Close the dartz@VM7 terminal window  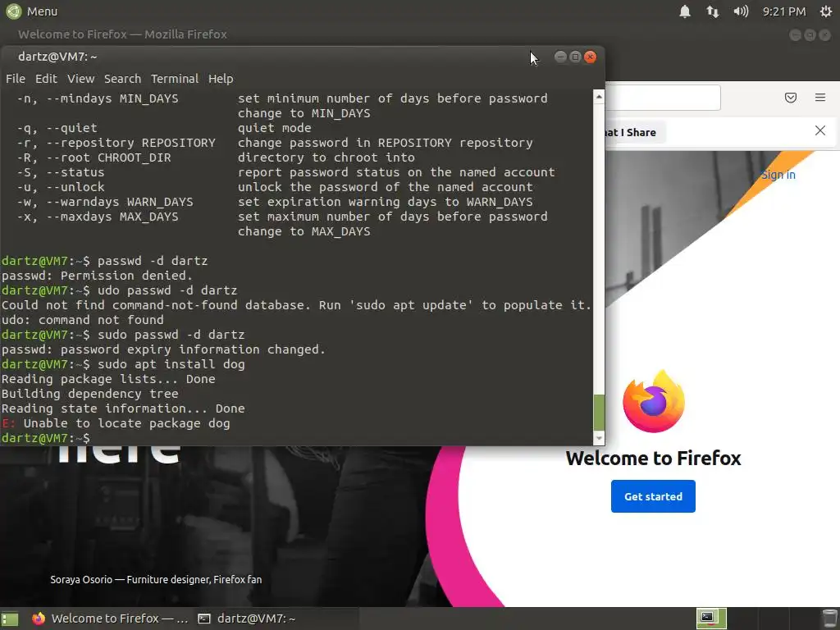591,57
